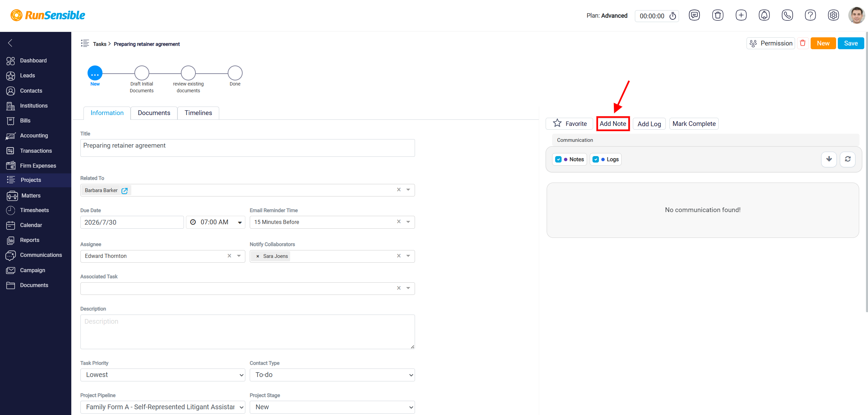This screenshot has height=415, width=868.
Task: Select the Draft Initial Documents stage circle
Action: (x=141, y=73)
